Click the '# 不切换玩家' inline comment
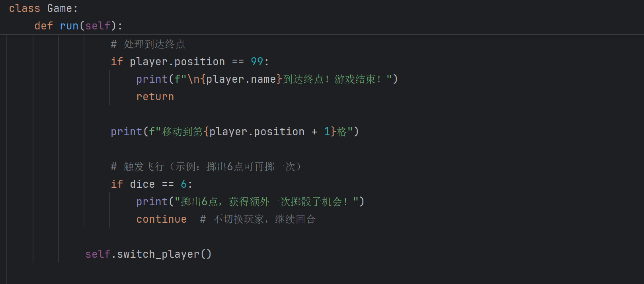Screen dimensions: 644x284 point(258,219)
